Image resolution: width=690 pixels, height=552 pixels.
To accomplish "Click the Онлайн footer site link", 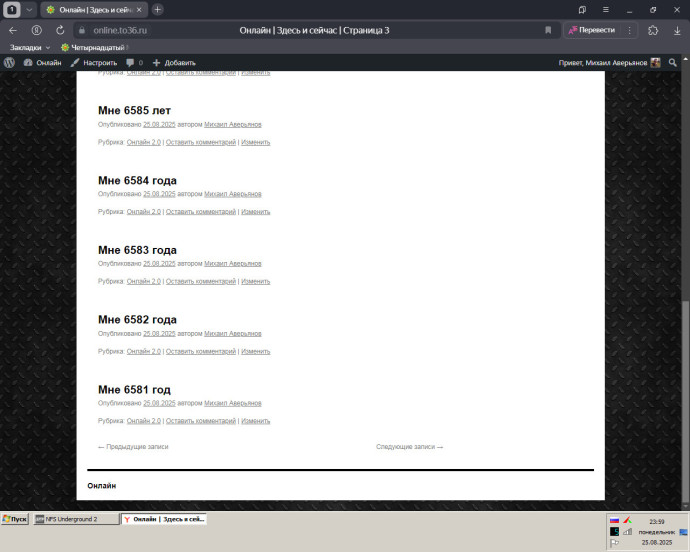I will pyautogui.click(x=102, y=486).
